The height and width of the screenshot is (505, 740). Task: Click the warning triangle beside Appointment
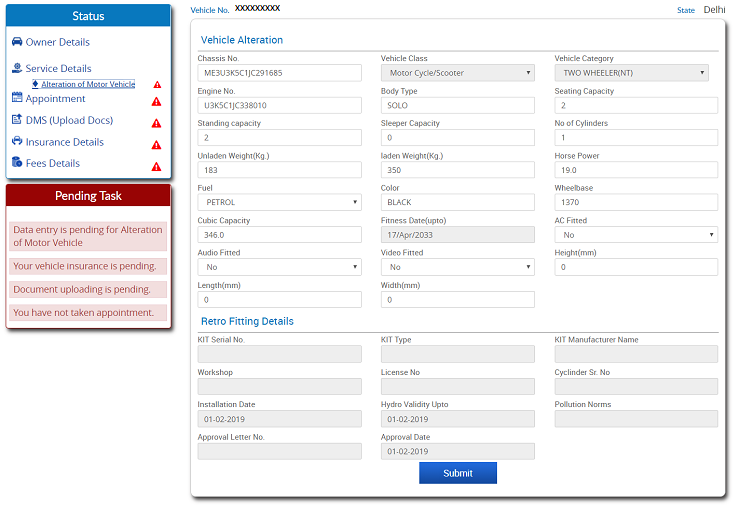click(x=156, y=101)
